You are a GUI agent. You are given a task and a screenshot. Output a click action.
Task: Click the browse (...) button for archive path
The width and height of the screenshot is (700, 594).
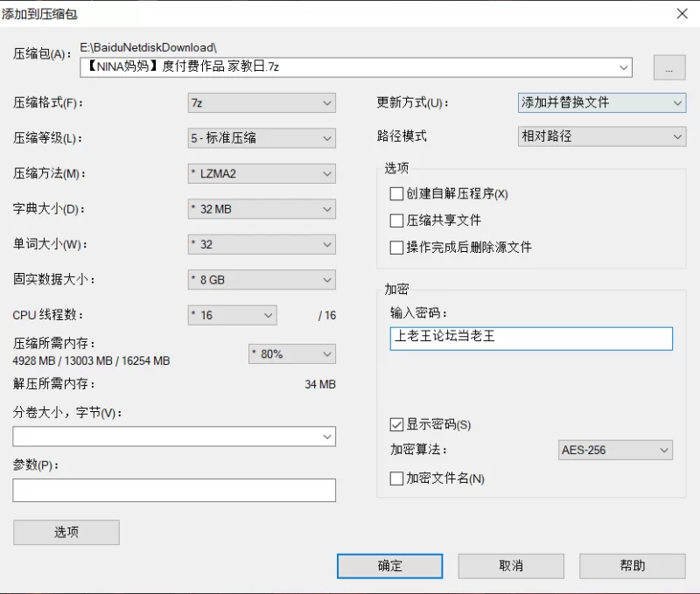pos(668,67)
